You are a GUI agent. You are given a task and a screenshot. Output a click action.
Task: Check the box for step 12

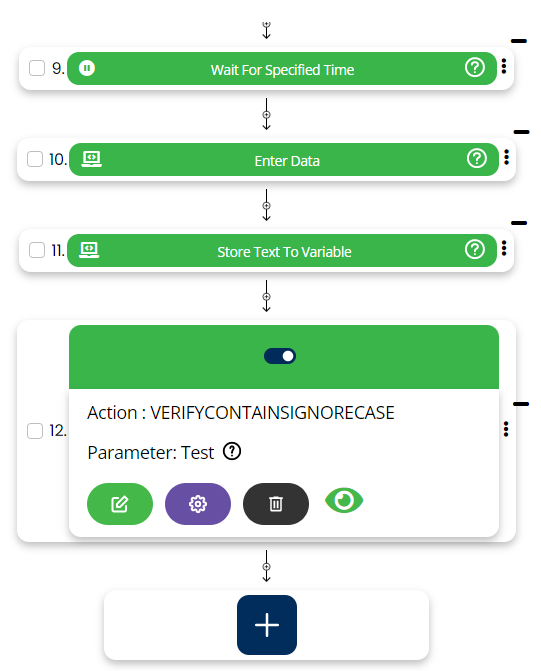click(x=35, y=431)
